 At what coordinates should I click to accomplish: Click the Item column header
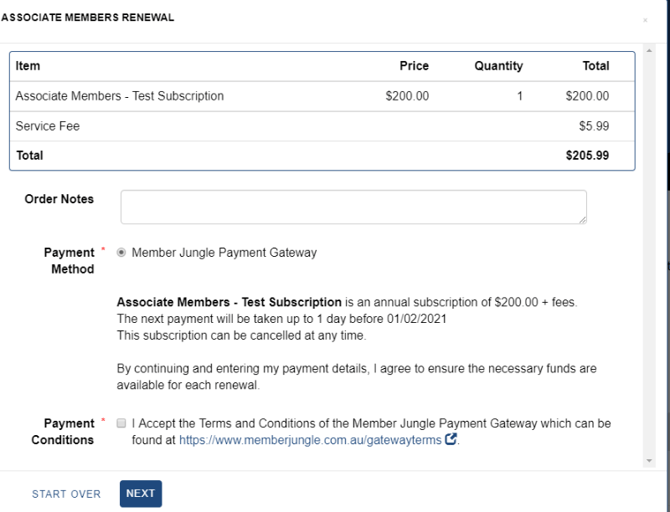[28, 66]
